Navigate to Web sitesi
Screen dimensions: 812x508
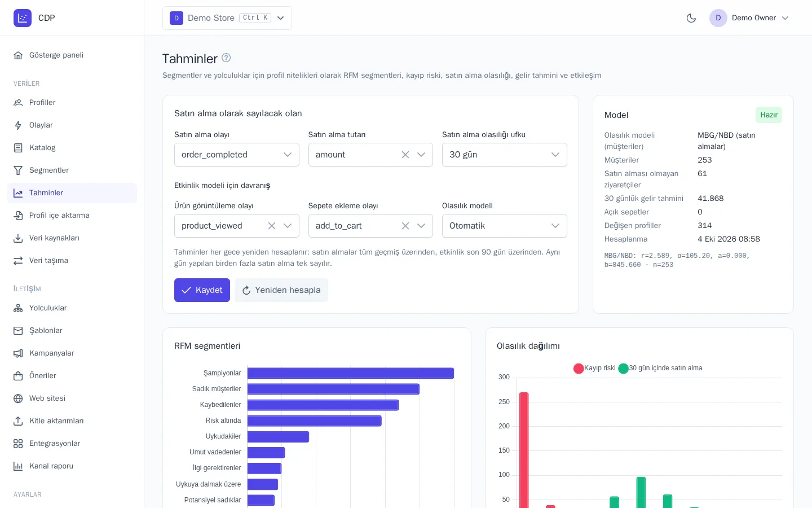72,398
